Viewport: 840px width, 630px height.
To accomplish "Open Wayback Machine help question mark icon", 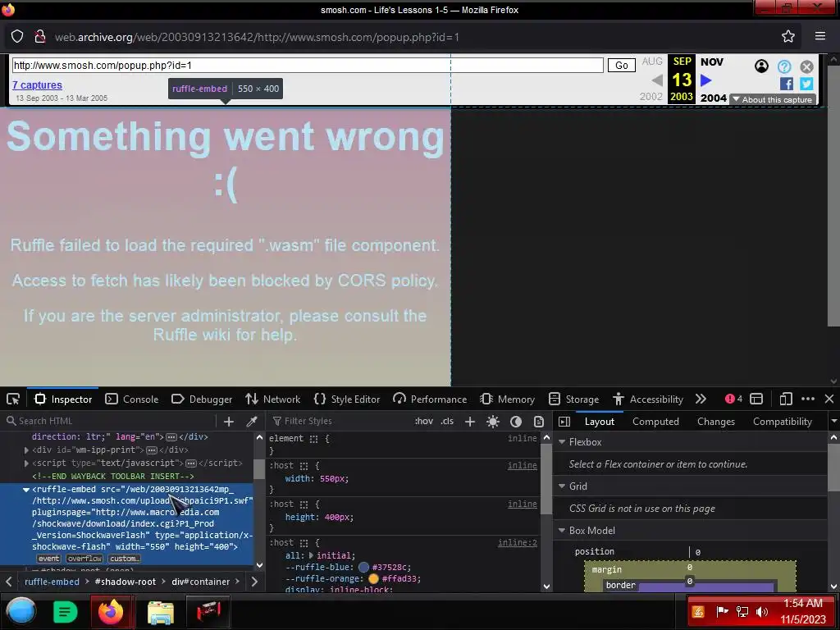I will 784,66.
